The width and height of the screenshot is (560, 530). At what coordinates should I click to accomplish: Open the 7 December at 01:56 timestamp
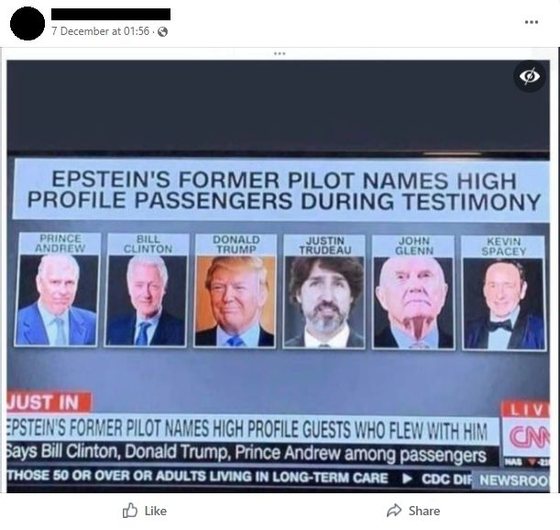point(100,31)
